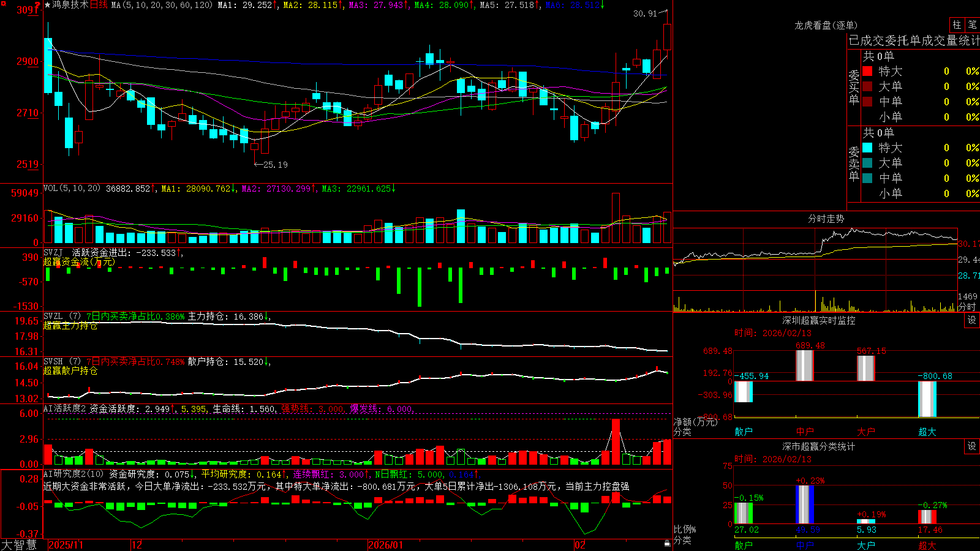Click the 30.91 high price label
Screen dimensions: 980x551
coord(645,13)
